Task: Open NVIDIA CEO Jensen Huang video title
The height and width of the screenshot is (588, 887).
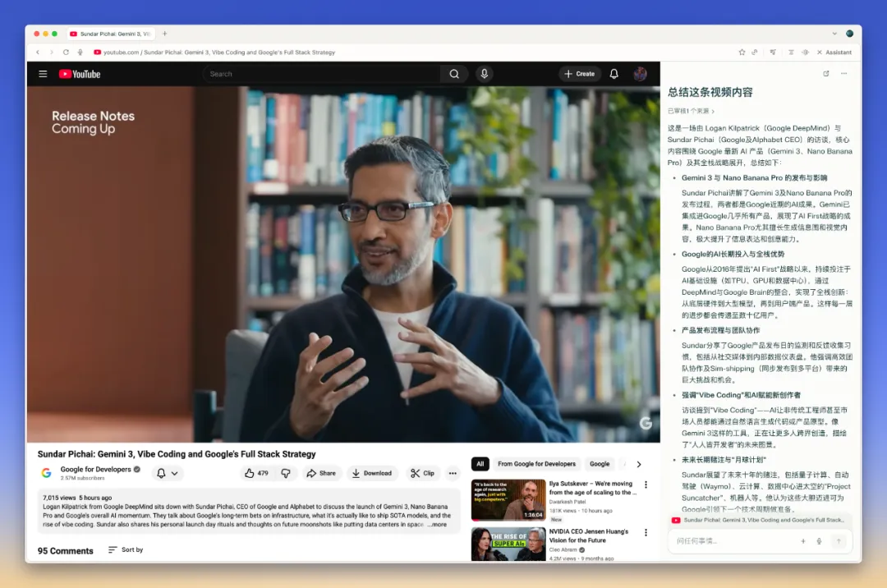Action: pyautogui.click(x=588, y=536)
